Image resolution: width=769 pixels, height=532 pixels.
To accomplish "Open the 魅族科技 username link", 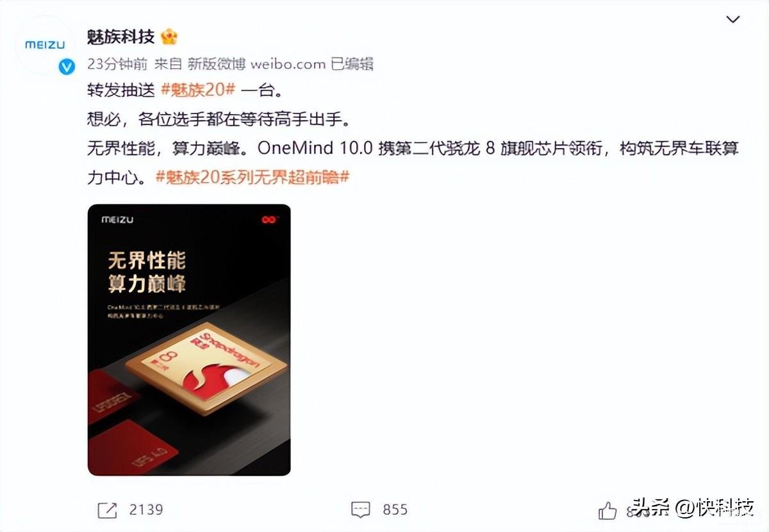I will [121, 37].
